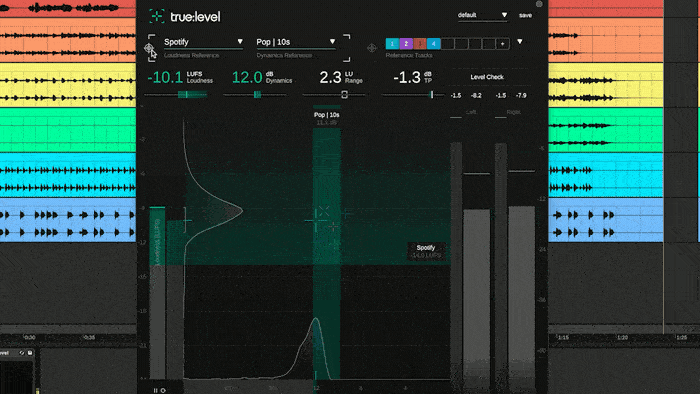The height and width of the screenshot is (394, 700).
Task: Open the Spotify loudness reference dropdown
Action: 203,42
